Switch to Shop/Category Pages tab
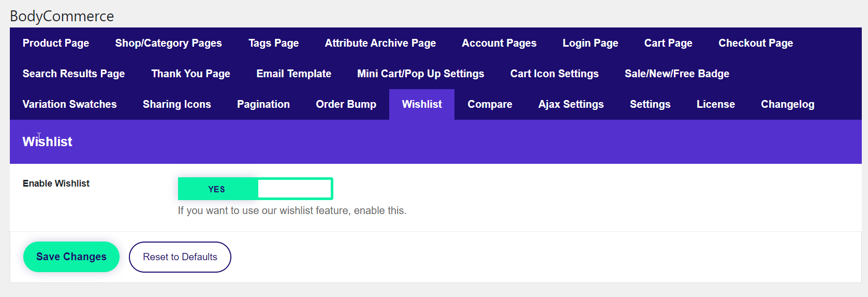This screenshot has width=868, height=297. 168,43
